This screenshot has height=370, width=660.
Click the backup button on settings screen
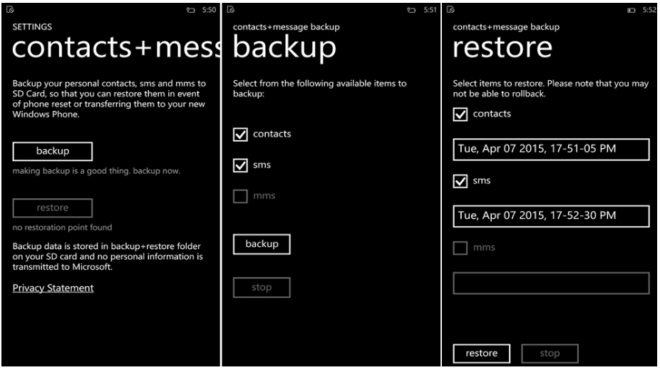[53, 151]
